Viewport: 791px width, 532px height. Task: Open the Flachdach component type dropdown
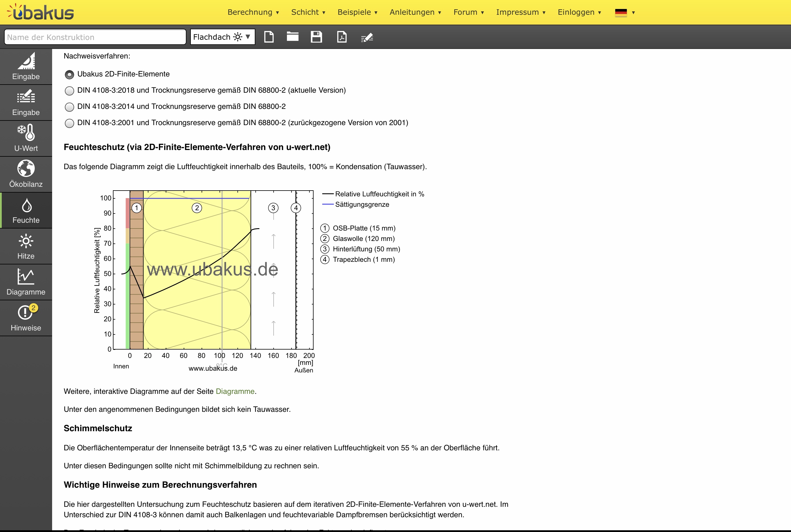click(x=222, y=37)
